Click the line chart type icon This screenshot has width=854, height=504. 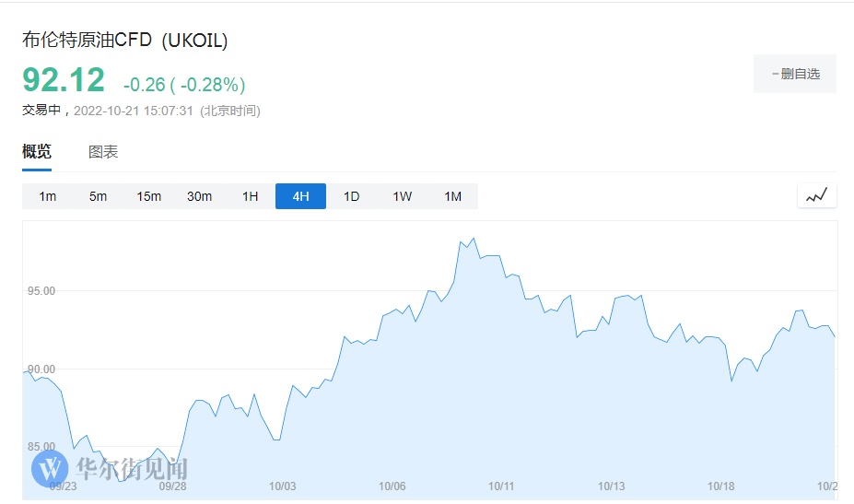tap(816, 195)
